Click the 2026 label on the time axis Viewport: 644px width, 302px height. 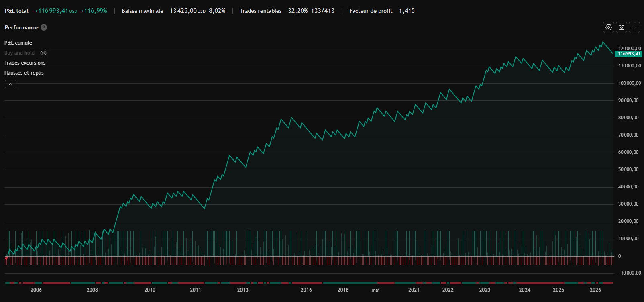[x=595, y=290]
